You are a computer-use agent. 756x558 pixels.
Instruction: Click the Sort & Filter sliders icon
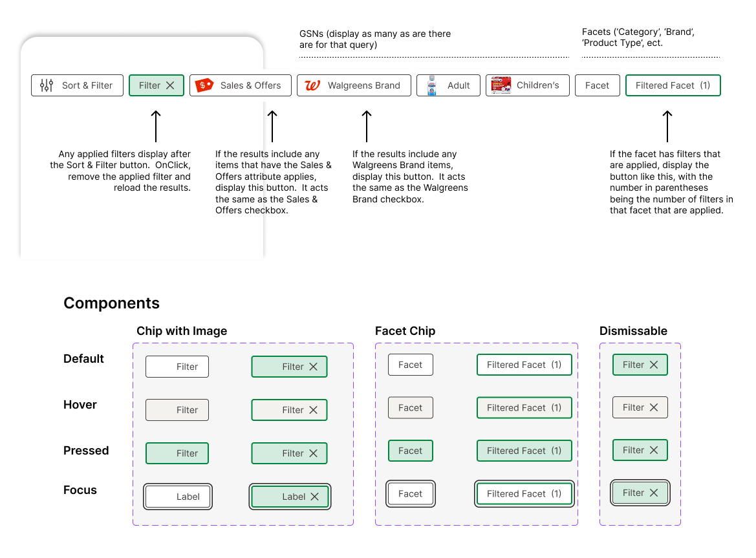[x=47, y=85]
